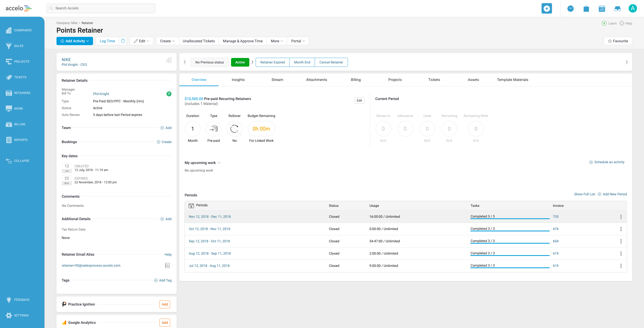The height and width of the screenshot is (328, 644).
Task: Switch to the Billing tab
Action: click(355, 80)
